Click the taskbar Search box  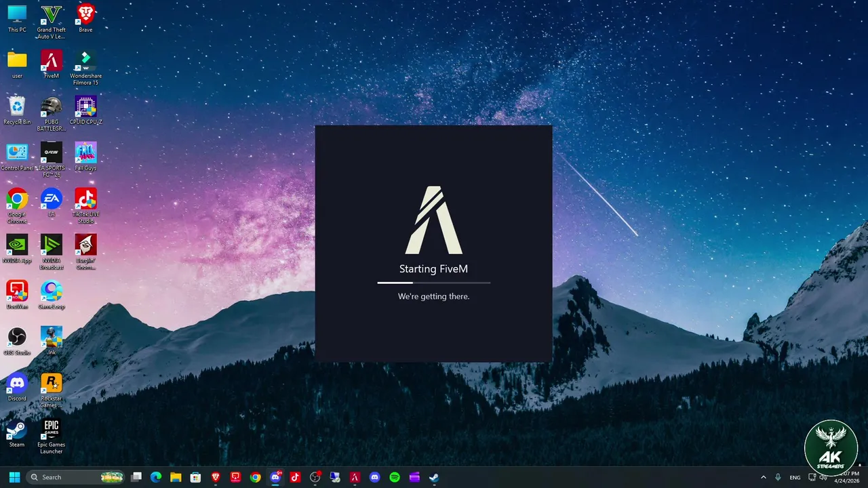tap(77, 477)
